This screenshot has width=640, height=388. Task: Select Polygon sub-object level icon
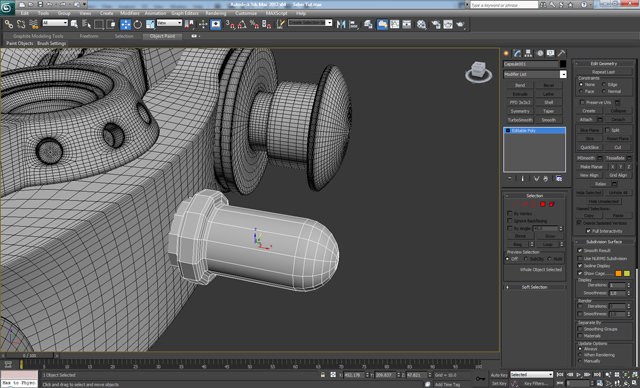click(543, 204)
